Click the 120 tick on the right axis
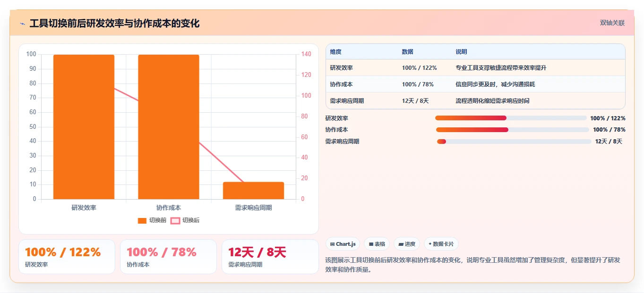This screenshot has width=644, height=293. [306, 75]
